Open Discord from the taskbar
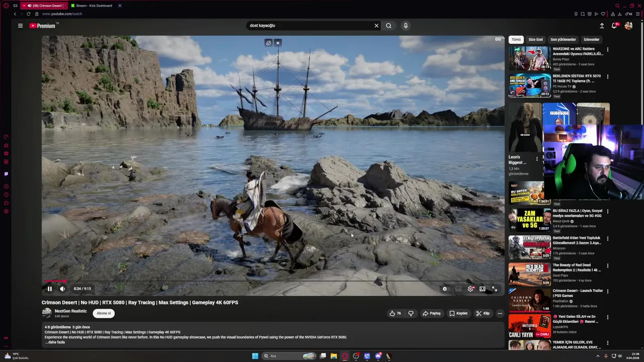 378,356
